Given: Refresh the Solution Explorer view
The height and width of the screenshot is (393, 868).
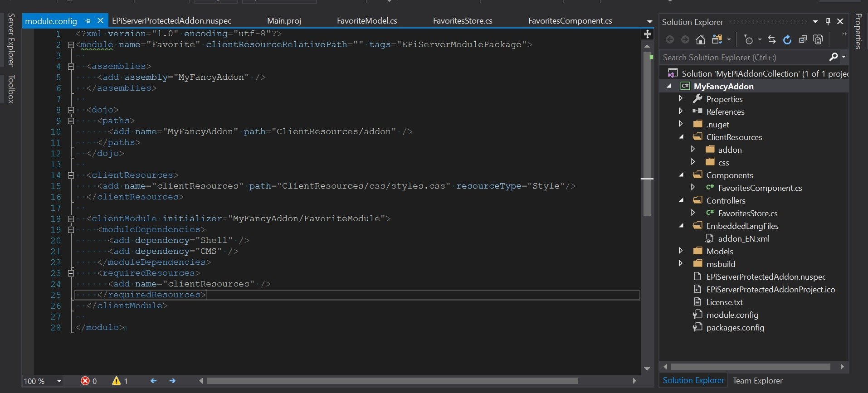Looking at the screenshot, I should (x=787, y=40).
